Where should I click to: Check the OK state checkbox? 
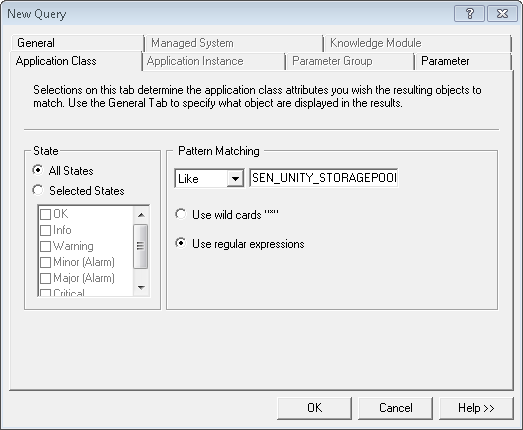[x=45, y=214]
